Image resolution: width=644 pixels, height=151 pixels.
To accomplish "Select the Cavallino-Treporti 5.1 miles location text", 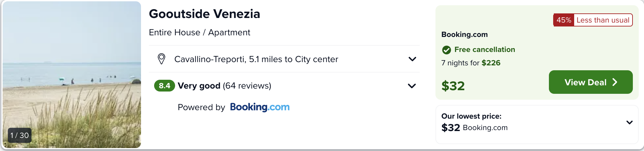I will pos(256,59).
